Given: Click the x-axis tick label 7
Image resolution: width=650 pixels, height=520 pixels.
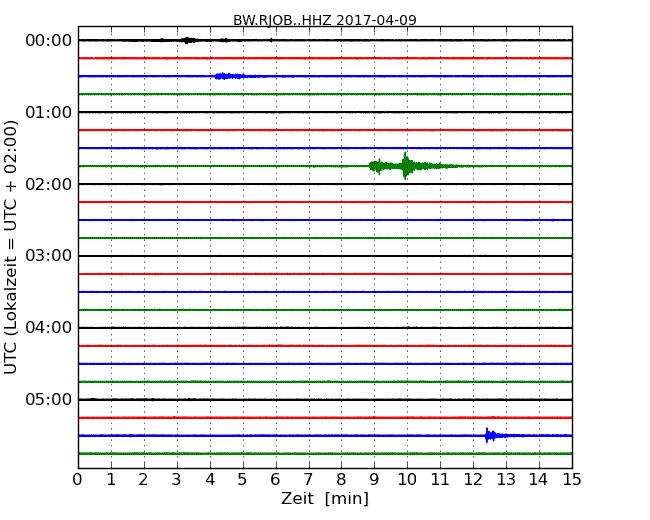Looking at the screenshot, I should (x=308, y=480).
